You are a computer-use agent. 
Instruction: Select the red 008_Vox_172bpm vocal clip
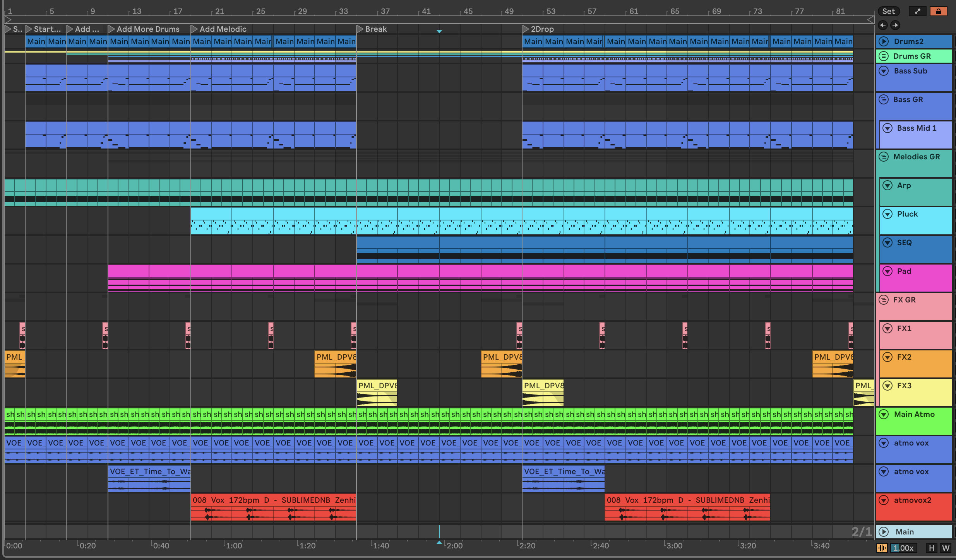click(273, 500)
